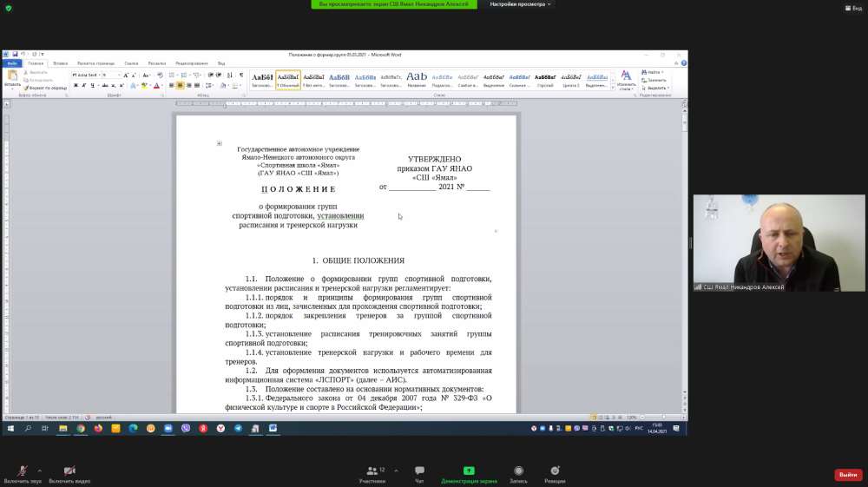Click the text effects icon
The height and width of the screenshot is (487, 868).
(133, 86)
